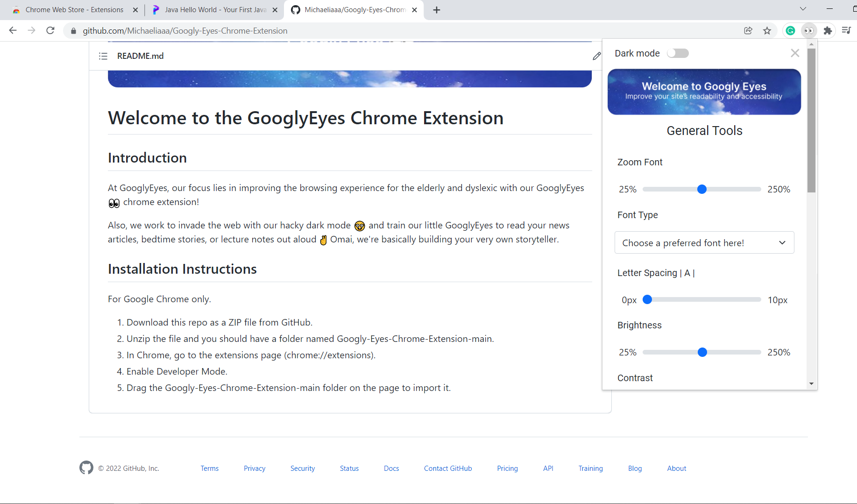
Task: Switch to the Chrome Web Store tab
Action: (74, 10)
